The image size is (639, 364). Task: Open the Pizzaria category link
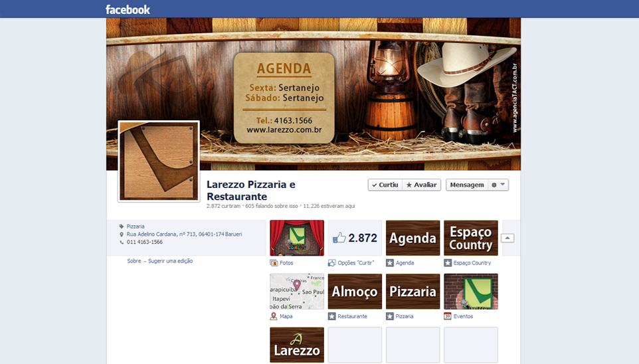[x=136, y=227]
